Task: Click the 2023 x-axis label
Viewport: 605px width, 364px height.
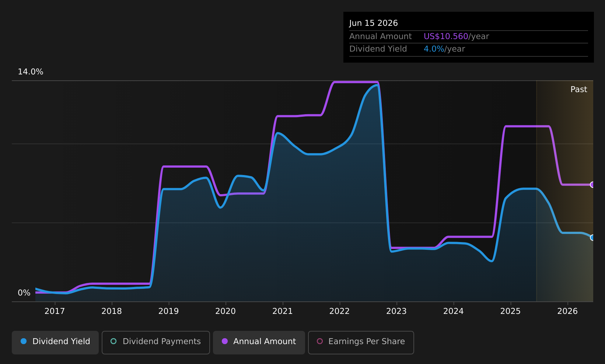Action: (396, 311)
